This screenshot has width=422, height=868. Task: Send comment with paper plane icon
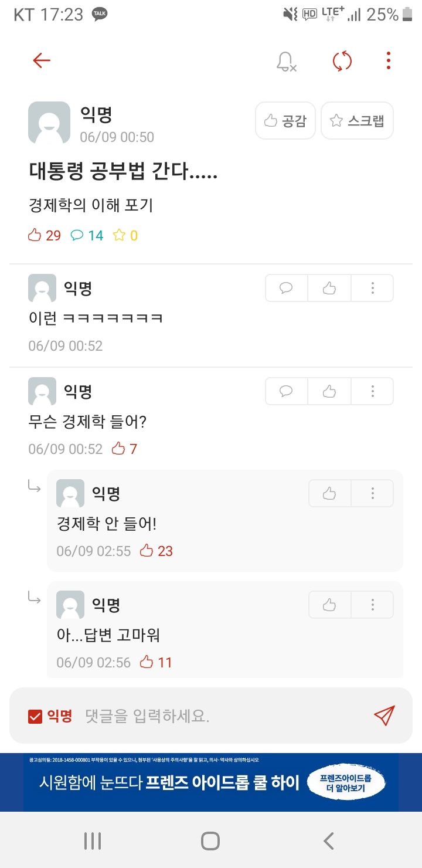[x=384, y=716]
